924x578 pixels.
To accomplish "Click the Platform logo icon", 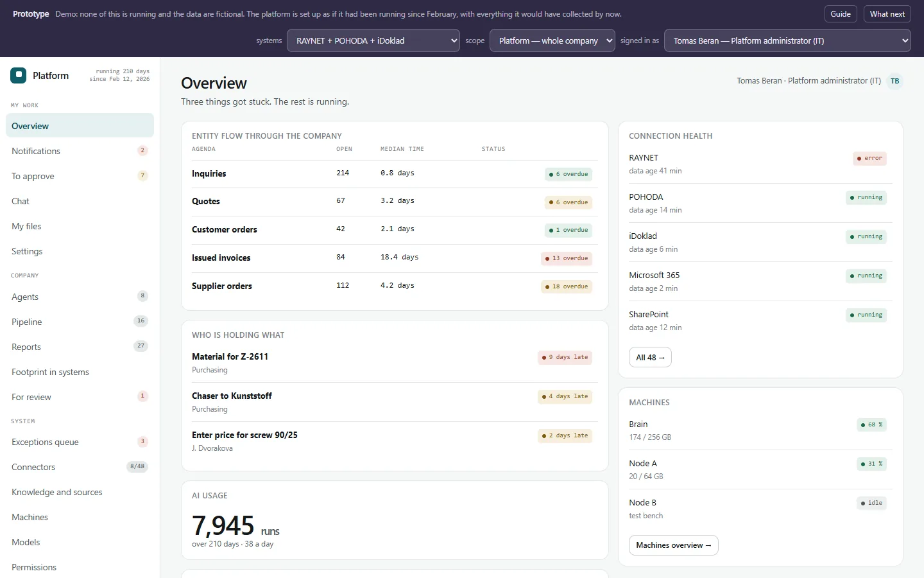I will click(x=18, y=75).
